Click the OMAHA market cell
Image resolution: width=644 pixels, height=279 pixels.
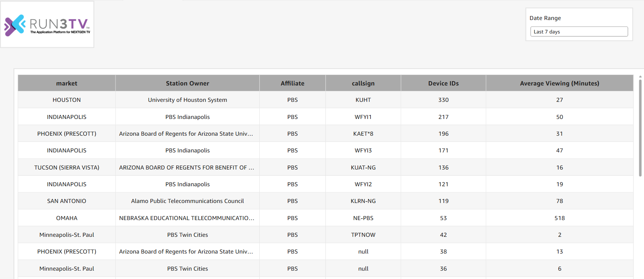[66, 218]
